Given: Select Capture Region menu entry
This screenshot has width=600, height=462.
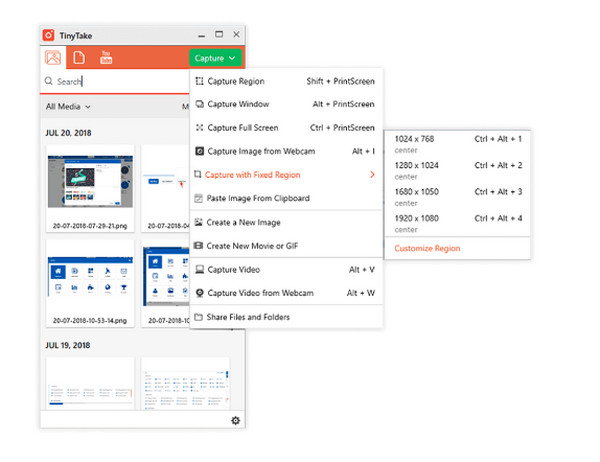Looking at the screenshot, I should (x=286, y=81).
